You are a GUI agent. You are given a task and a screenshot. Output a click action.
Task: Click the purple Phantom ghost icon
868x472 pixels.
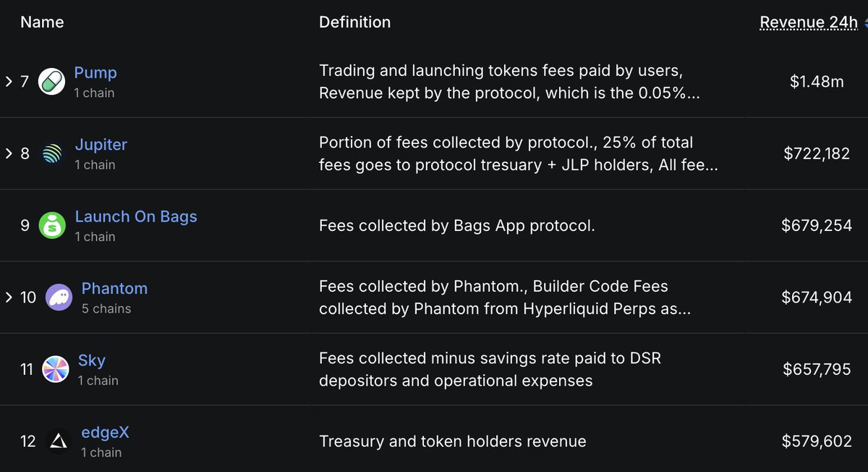pyautogui.click(x=59, y=298)
